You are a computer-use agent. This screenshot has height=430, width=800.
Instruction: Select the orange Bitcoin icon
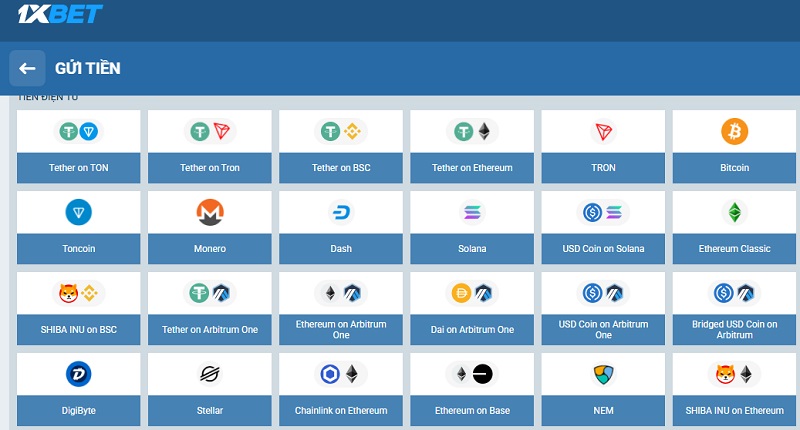(734, 132)
